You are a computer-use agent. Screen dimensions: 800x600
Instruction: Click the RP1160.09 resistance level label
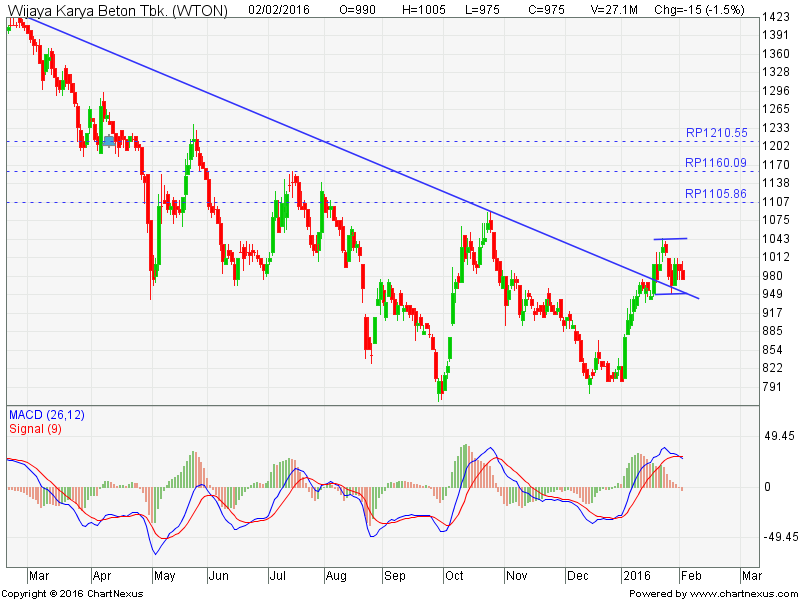pyautogui.click(x=716, y=163)
